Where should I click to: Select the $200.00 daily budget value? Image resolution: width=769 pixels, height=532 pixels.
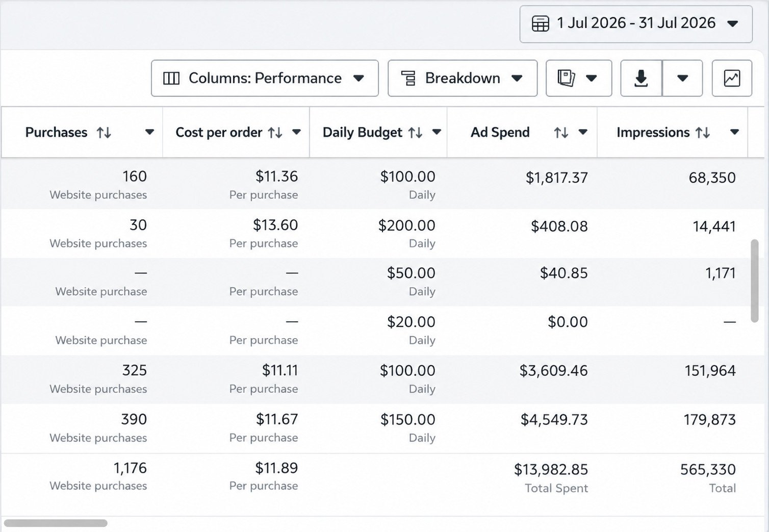tap(407, 225)
